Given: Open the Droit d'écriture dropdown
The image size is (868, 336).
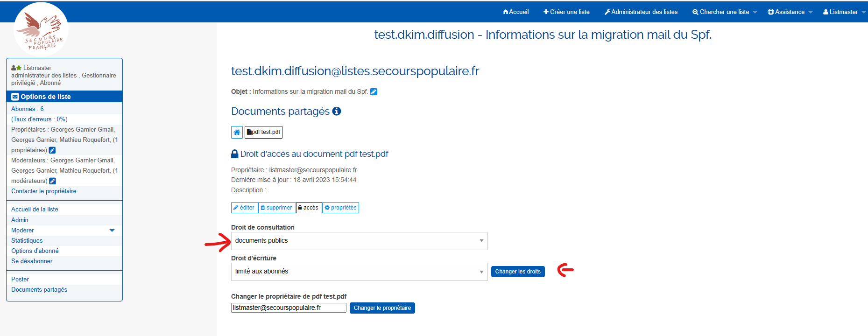Looking at the screenshot, I should click(359, 272).
